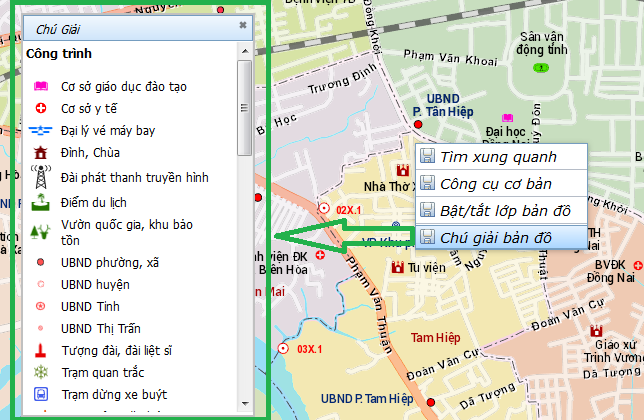The height and width of the screenshot is (420, 644).
Task: Click the Trạm dừng xe buýt label
Action: point(114,395)
